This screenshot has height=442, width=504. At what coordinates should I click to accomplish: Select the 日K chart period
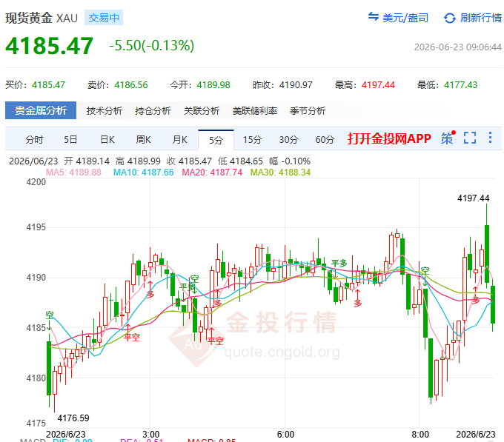point(107,140)
